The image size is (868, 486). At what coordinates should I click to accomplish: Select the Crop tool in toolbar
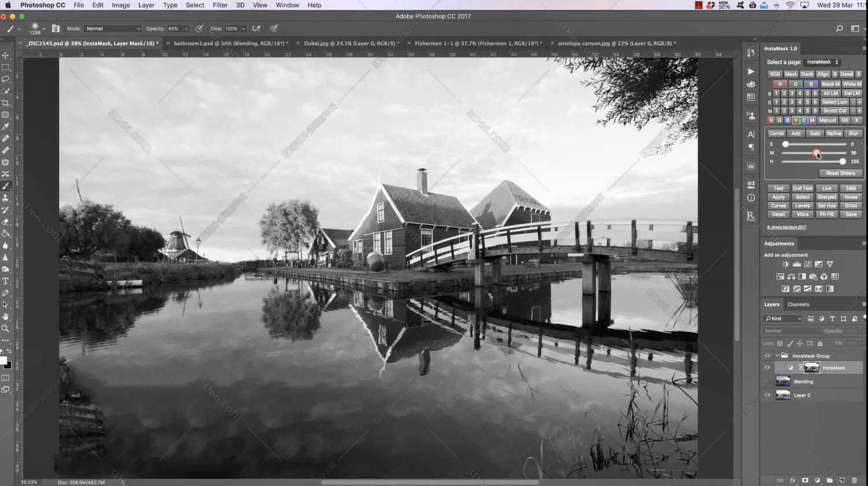point(6,103)
